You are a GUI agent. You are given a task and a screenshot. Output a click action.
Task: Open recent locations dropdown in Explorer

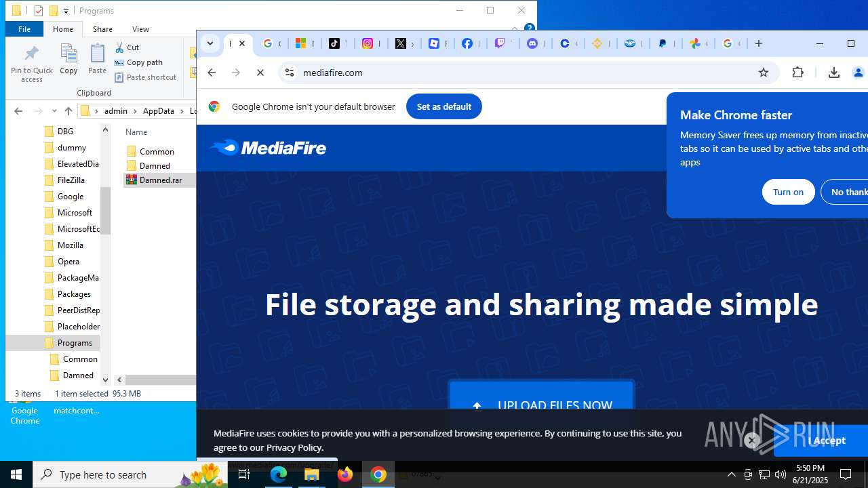(54, 111)
